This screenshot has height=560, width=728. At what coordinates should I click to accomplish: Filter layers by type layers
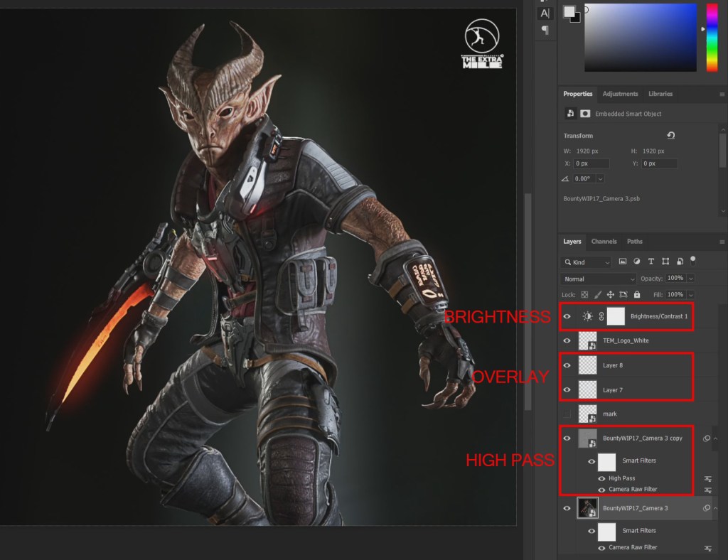[651, 262]
